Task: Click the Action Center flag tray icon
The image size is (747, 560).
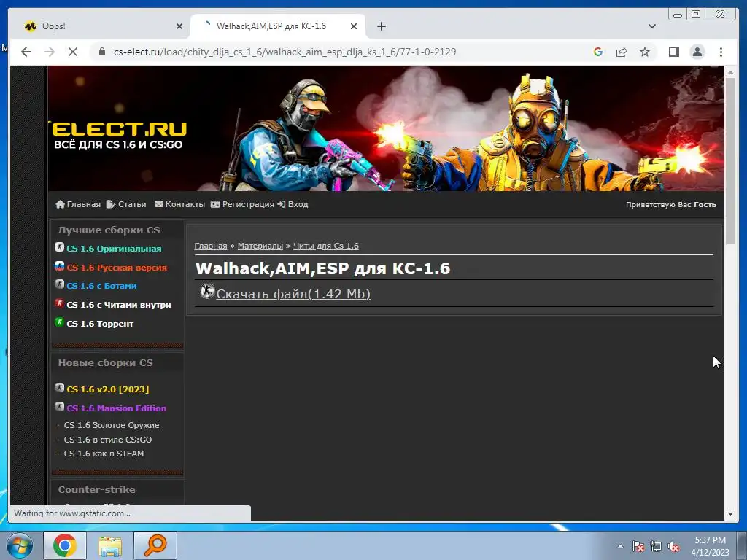Action: [x=638, y=546]
